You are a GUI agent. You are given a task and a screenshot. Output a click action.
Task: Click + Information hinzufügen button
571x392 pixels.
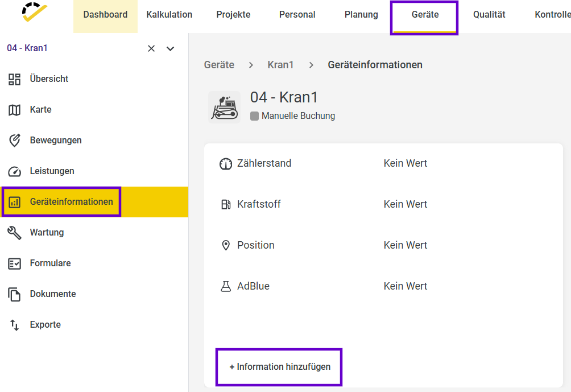click(280, 367)
